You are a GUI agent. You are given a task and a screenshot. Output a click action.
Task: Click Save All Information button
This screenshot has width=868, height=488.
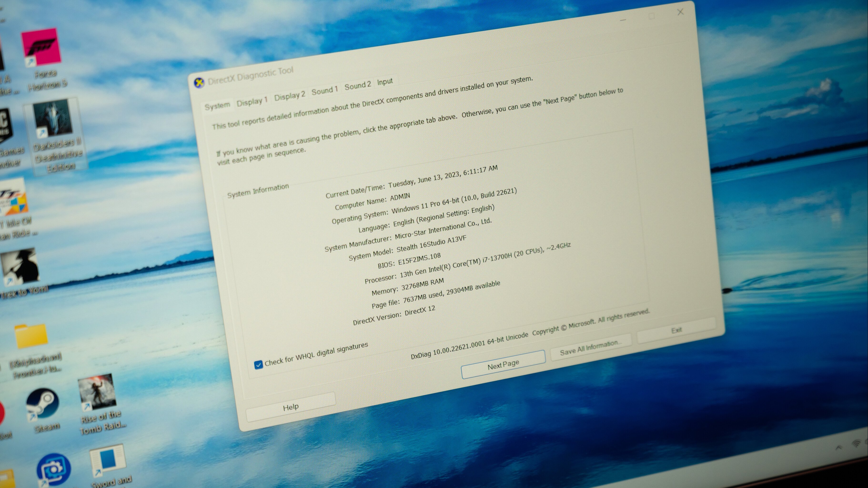(x=591, y=347)
